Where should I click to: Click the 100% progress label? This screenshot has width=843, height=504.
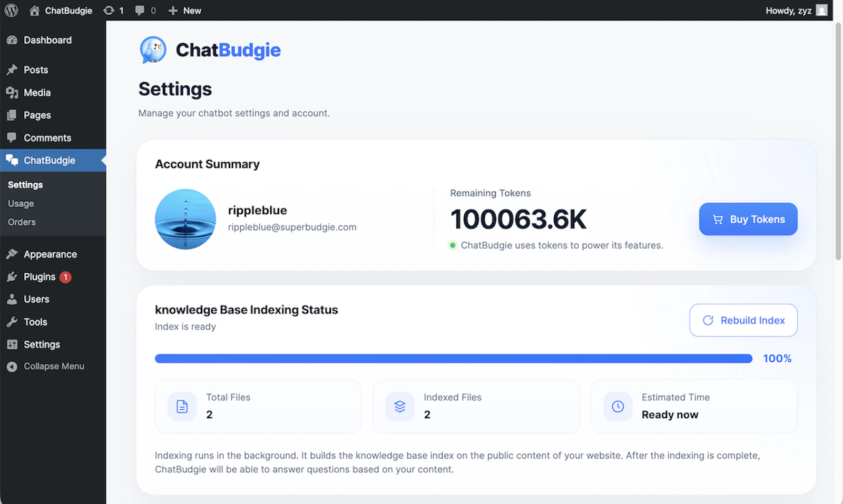coord(777,359)
